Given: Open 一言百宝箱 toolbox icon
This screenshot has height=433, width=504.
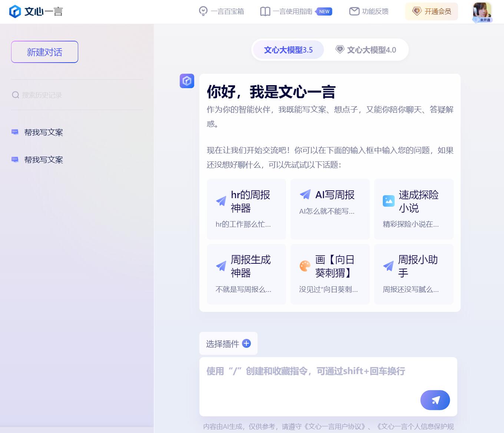Looking at the screenshot, I should pos(203,11).
